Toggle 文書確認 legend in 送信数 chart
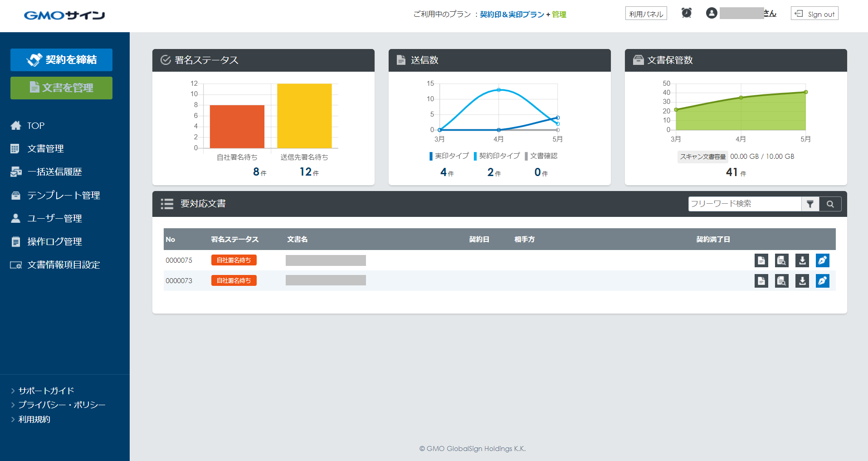 (541, 156)
